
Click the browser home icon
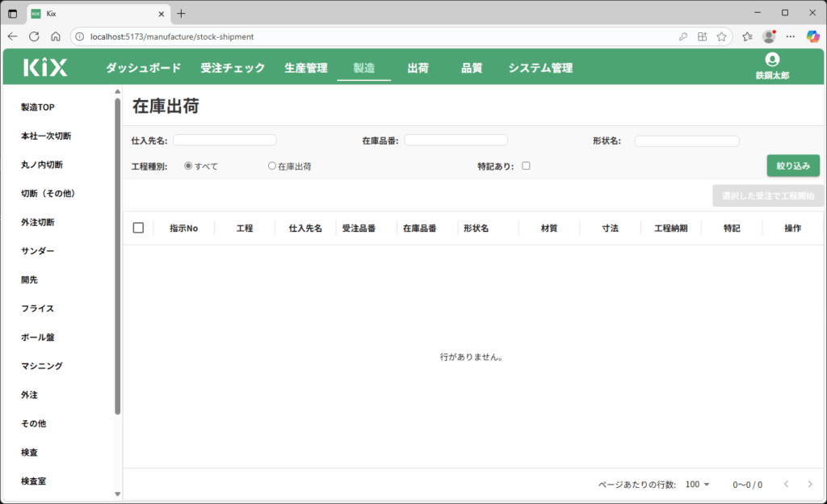pyautogui.click(x=56, y=36)
